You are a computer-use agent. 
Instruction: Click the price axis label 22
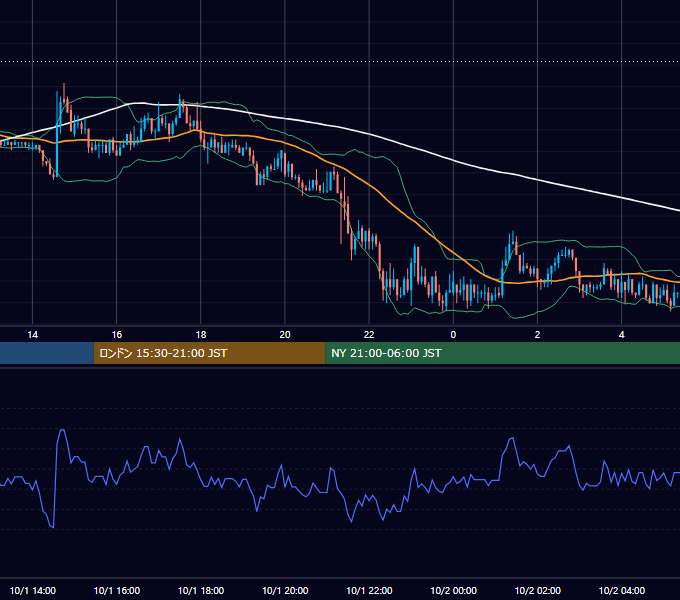(369, 335)
